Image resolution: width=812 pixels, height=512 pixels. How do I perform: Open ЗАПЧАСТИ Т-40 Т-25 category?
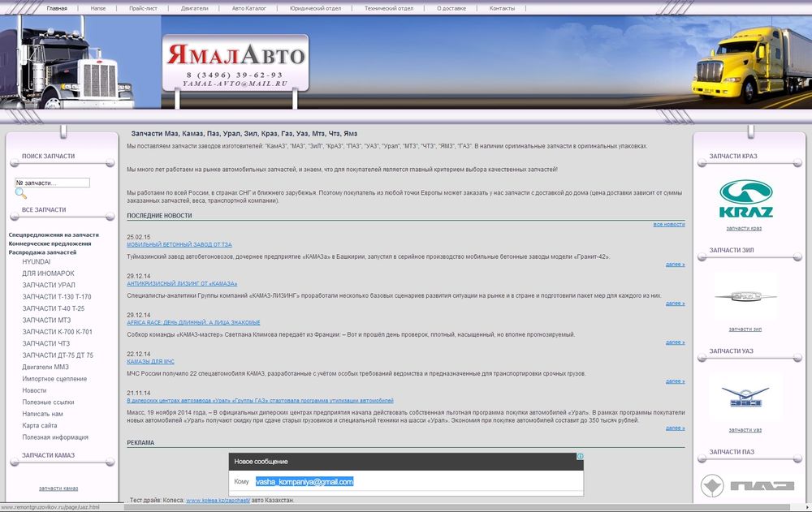(x=54, y=308)
